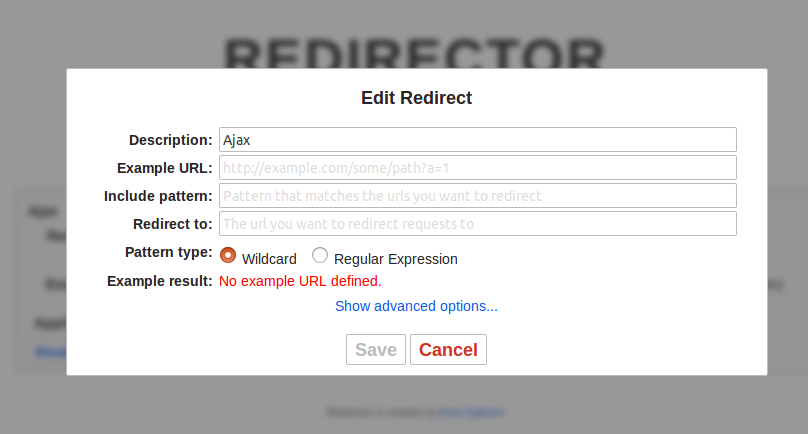Click into the Include pattern field
Screen dimensions: 808x434
pyautogui.click(x=478, y=195)
